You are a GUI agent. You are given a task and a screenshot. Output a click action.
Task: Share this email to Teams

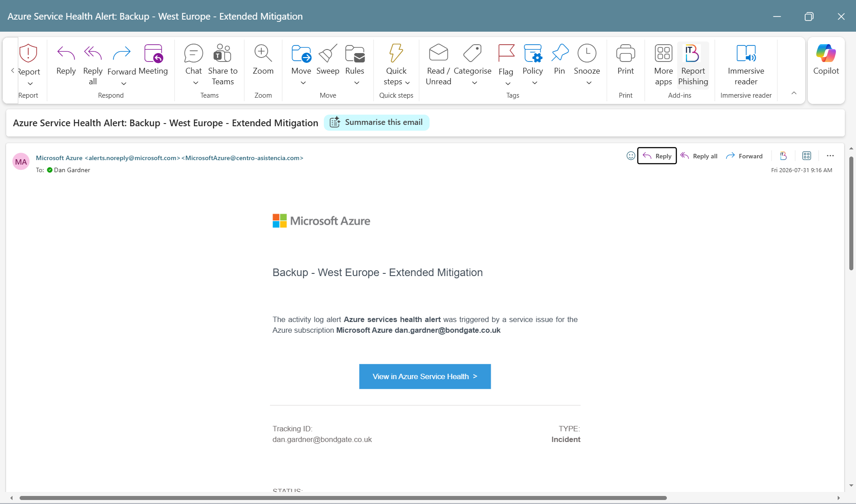(x=223, y=65)
